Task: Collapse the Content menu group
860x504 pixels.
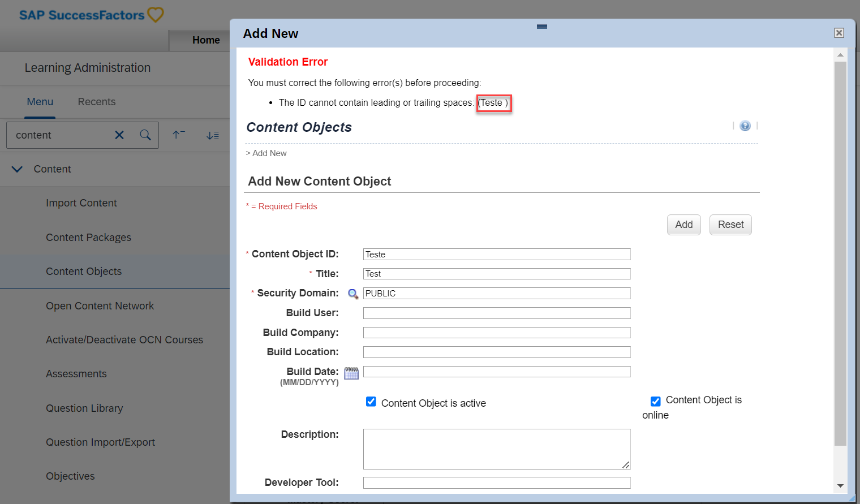Action: pyautogui.click(x=17, y=169)
